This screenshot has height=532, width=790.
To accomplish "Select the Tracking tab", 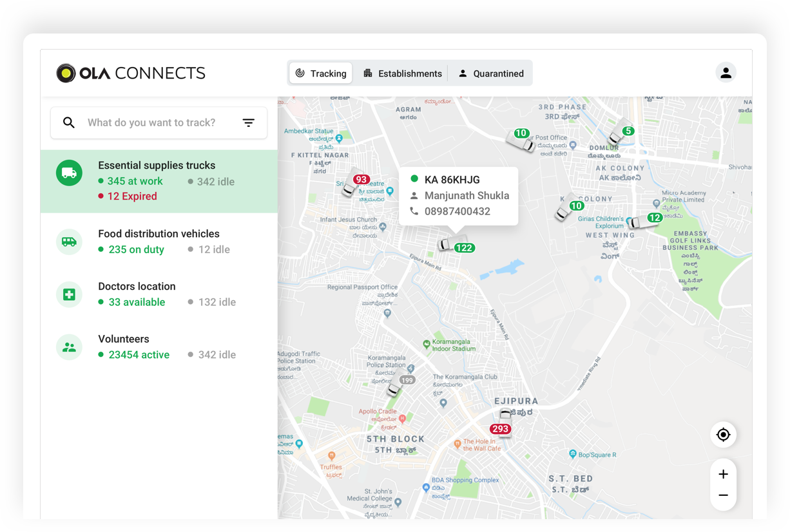I will (321, 73).
